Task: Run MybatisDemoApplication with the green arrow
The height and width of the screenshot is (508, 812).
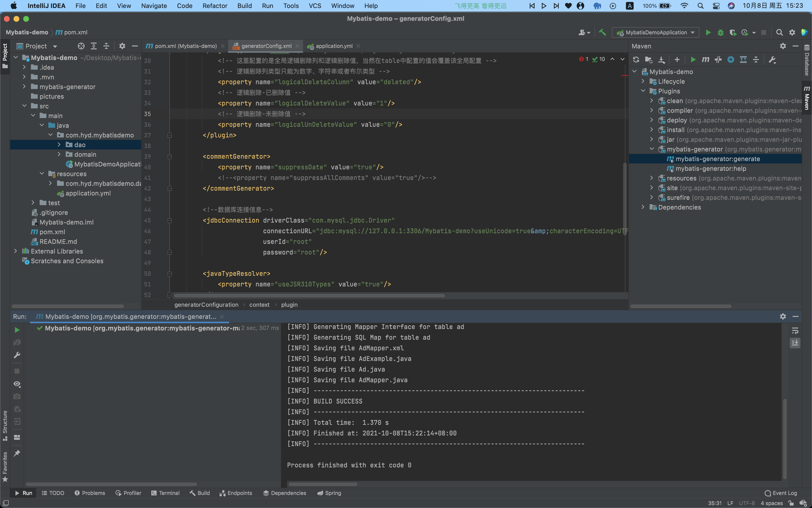Action: tap(708, 32)
